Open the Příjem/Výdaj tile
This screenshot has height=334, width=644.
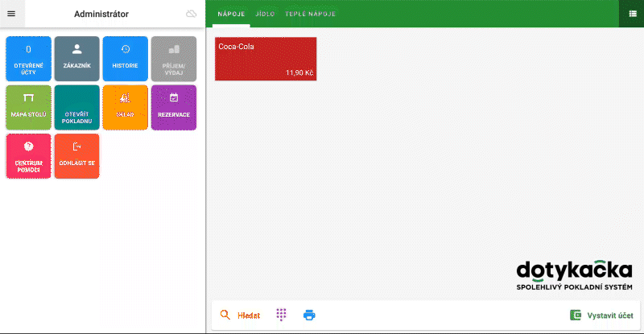(x=173, y=59)
